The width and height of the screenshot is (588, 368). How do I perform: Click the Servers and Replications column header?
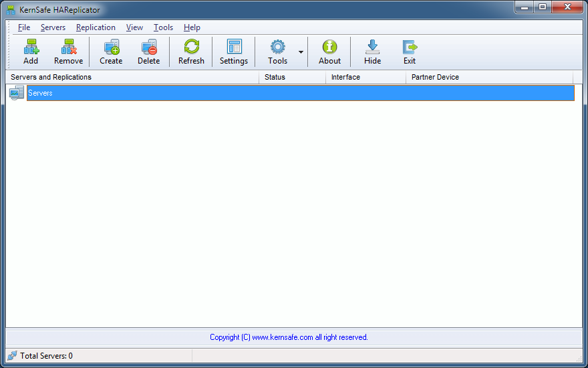pyautogui.click(x=132, y=77)
